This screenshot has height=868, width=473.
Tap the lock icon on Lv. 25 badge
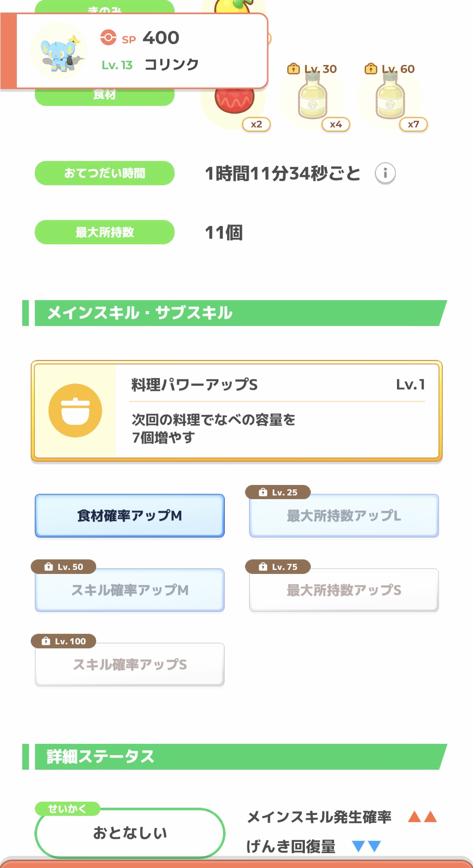tap(263, 492)
